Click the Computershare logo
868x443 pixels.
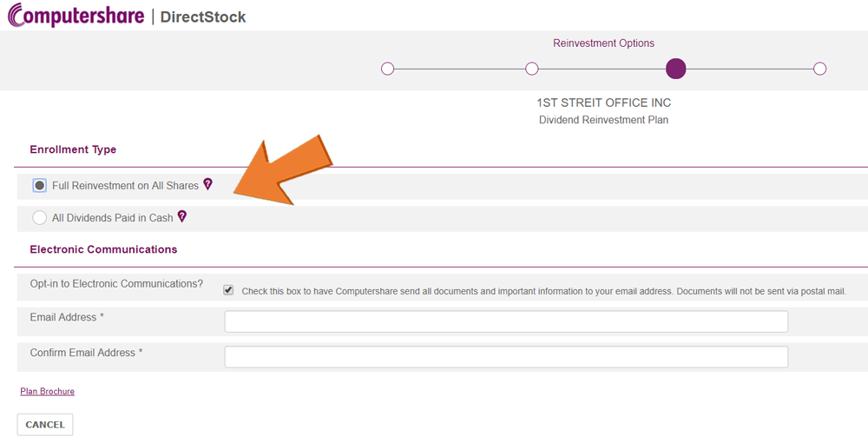(76, 15)
